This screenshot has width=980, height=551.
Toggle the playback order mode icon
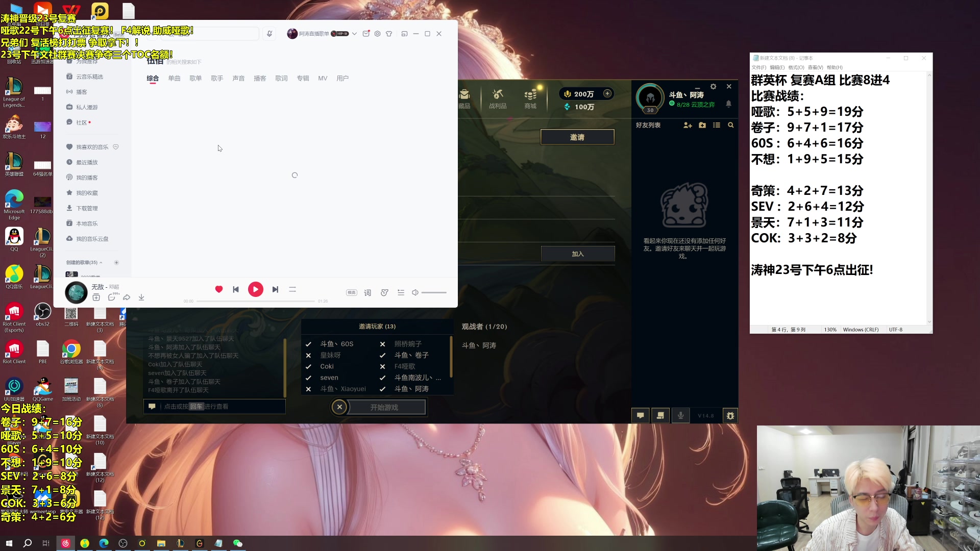[x=292, y=289]
